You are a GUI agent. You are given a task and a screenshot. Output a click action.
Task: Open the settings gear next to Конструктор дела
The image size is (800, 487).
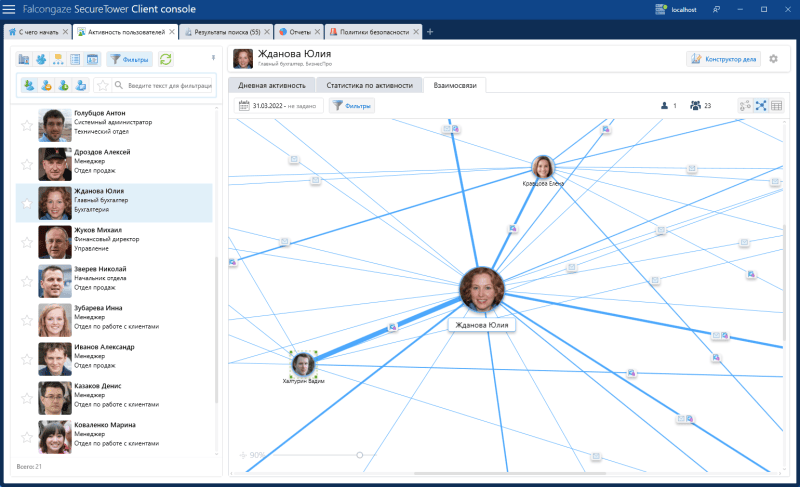tap(773, 59)
